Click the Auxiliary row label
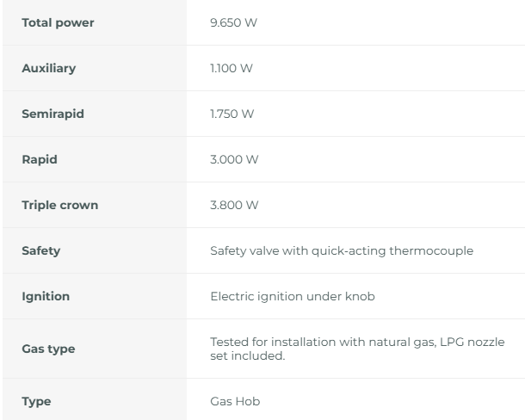Image resolution: width=525 pixels, height=420 pixels. point(48,68)
